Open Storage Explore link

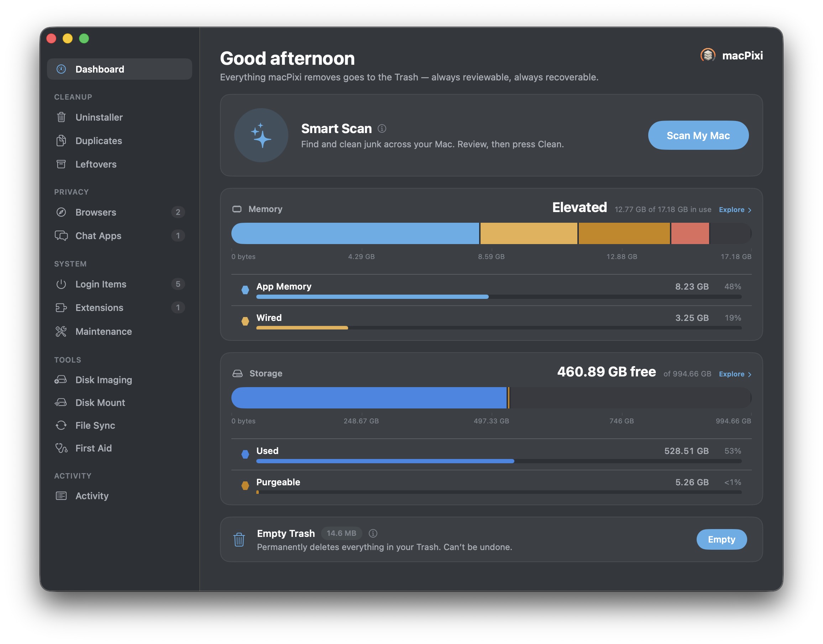tap(732, 374)
